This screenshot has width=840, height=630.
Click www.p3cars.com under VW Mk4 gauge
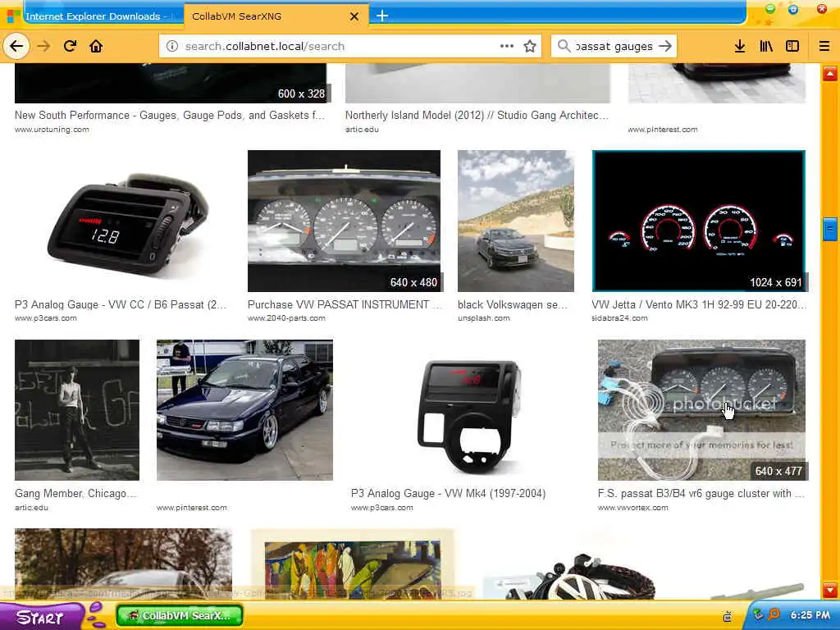coord(382,507)
